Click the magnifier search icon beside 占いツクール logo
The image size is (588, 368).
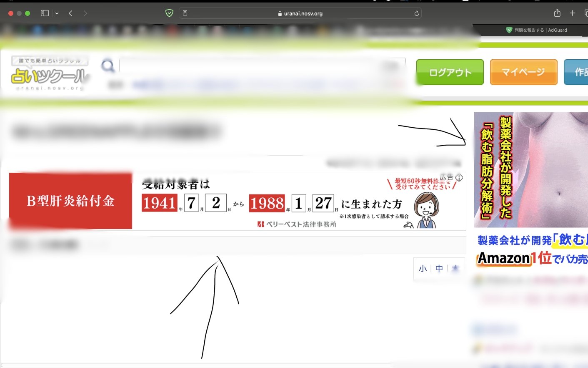click(108, 66)
